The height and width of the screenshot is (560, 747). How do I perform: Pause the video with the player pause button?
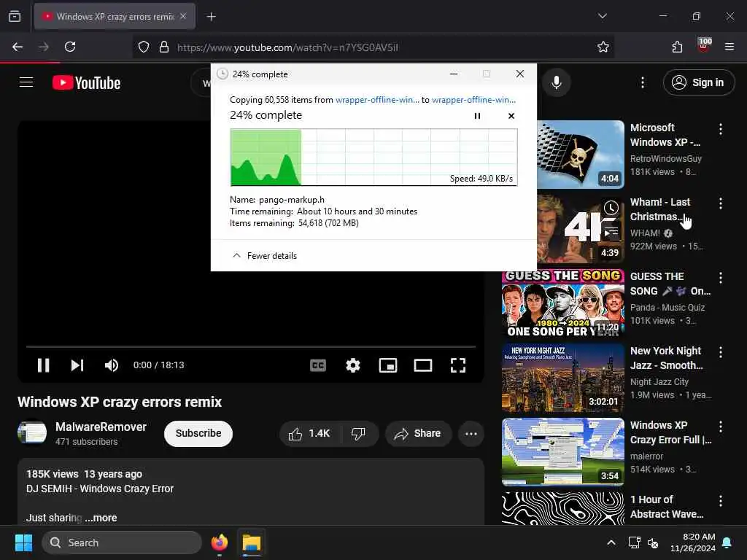point(43,365)
